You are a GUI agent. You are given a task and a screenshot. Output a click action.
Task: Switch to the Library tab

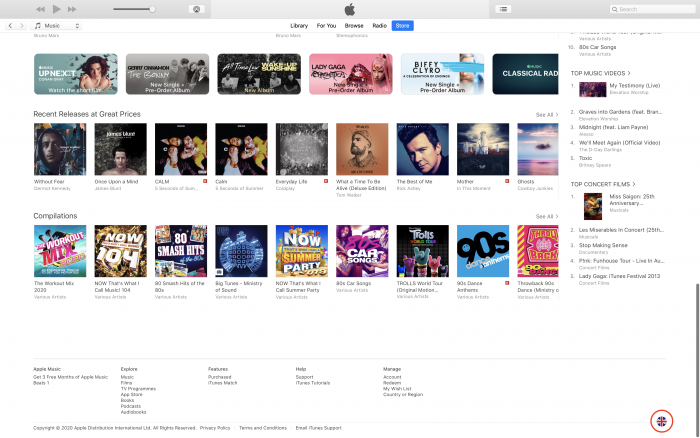(x=299, y=25)
